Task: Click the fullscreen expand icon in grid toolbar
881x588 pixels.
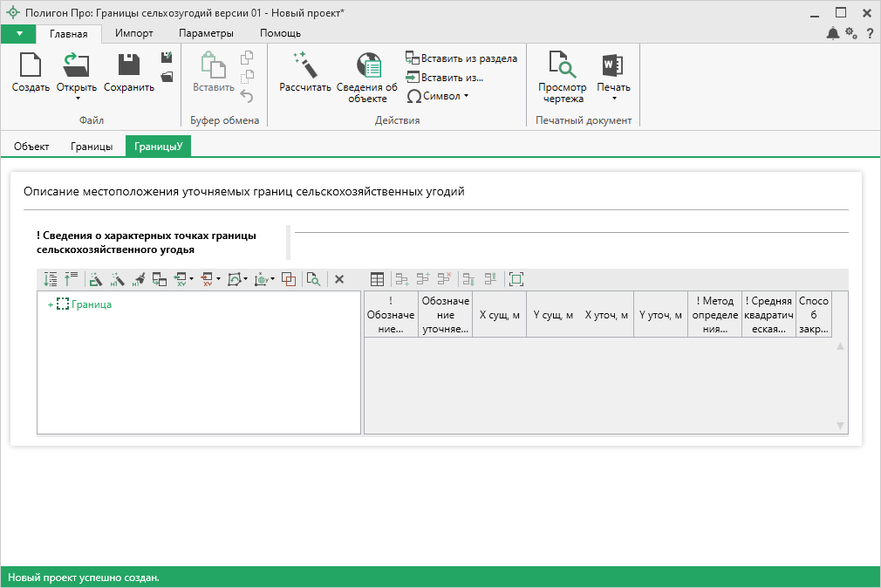Action: (x=516, y=279)
